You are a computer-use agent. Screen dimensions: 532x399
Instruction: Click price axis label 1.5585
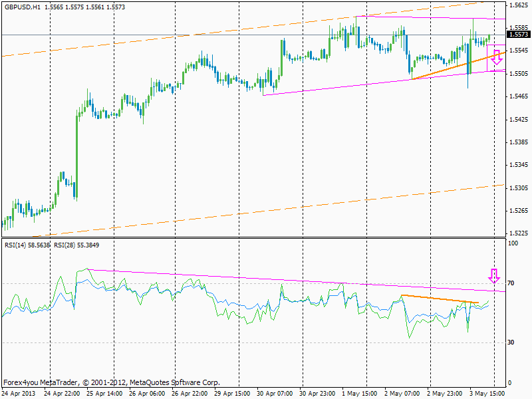(x=519, y=27)
